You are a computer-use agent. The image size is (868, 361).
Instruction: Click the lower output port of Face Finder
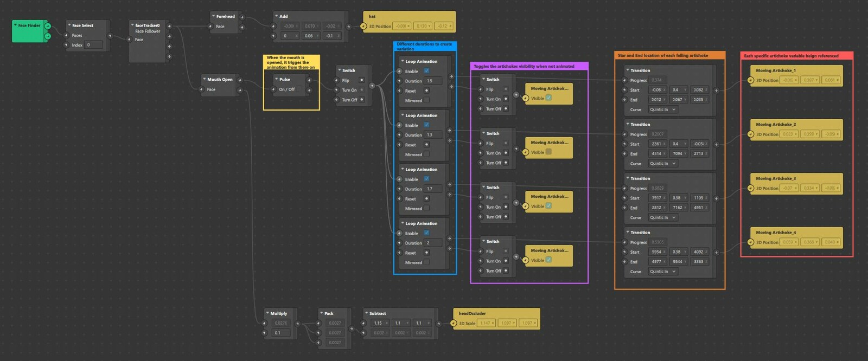48,36
